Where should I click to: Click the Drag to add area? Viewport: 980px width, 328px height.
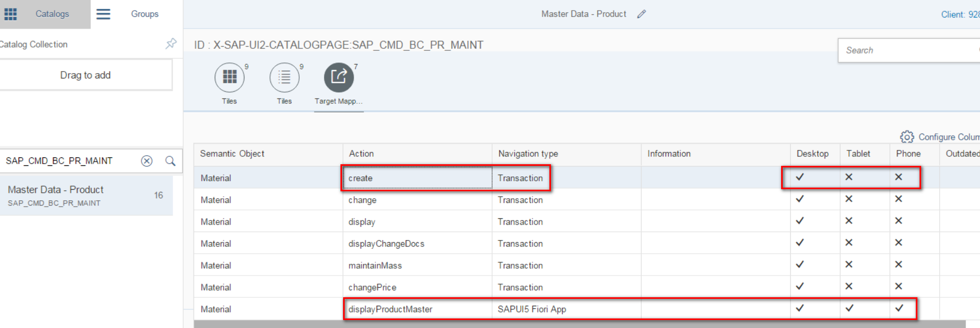[85, 75]
